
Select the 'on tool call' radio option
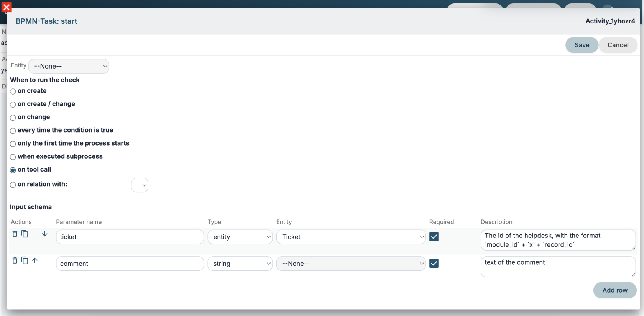click(13, 170)
